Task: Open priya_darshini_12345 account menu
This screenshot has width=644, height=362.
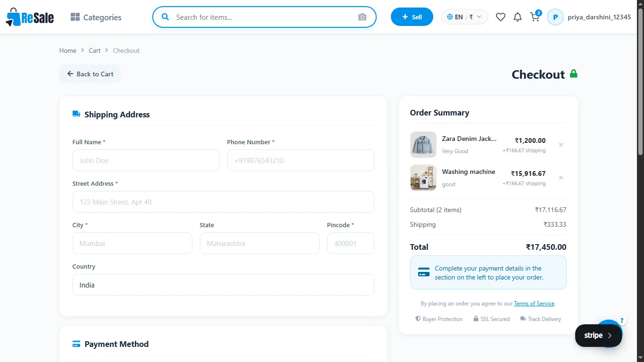Action: click(x=599, y=17)
